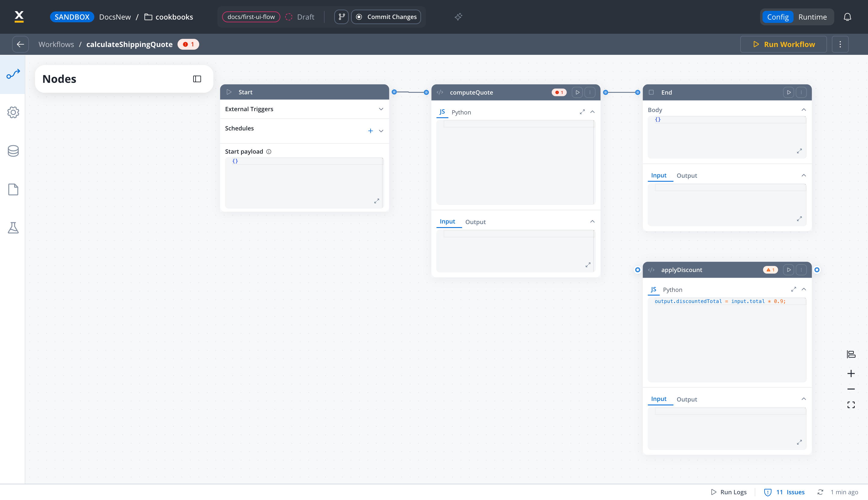Click the Commit Changes button

tap(386, 17)
